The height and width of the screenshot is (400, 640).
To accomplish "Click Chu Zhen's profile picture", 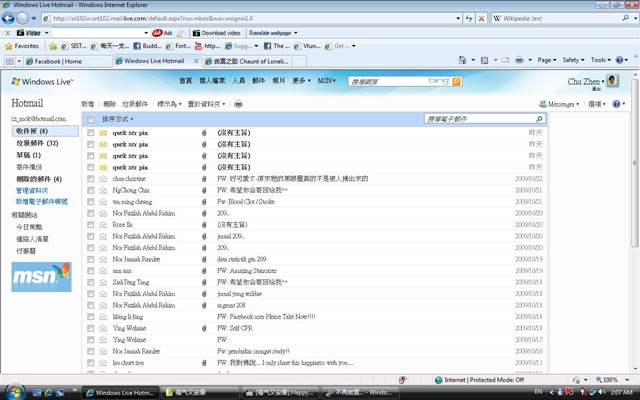I will (612, 80).
